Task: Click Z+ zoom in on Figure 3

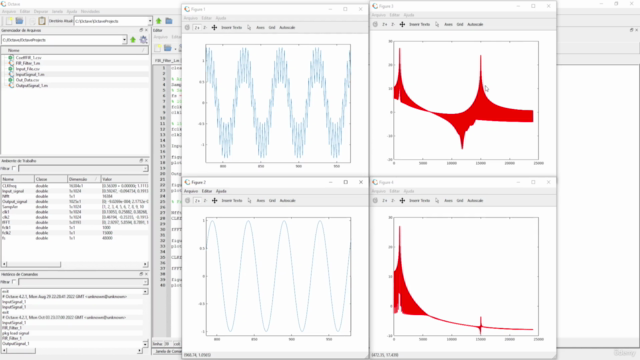Action: pos(384,24)
